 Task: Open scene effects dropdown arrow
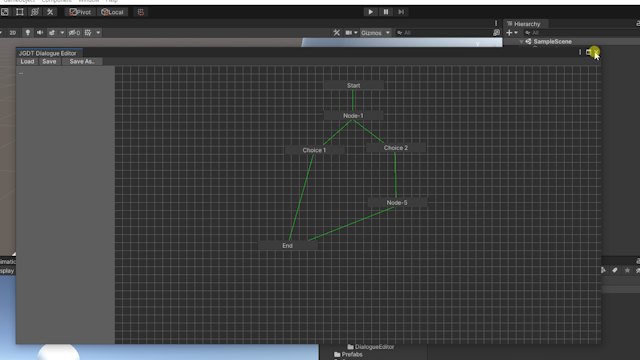(62, 33)
